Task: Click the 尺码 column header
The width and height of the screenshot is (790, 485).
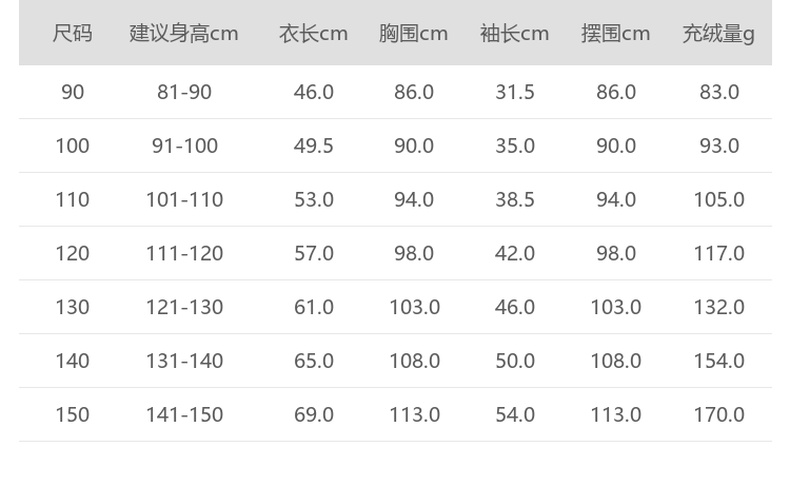Action: 72,33
